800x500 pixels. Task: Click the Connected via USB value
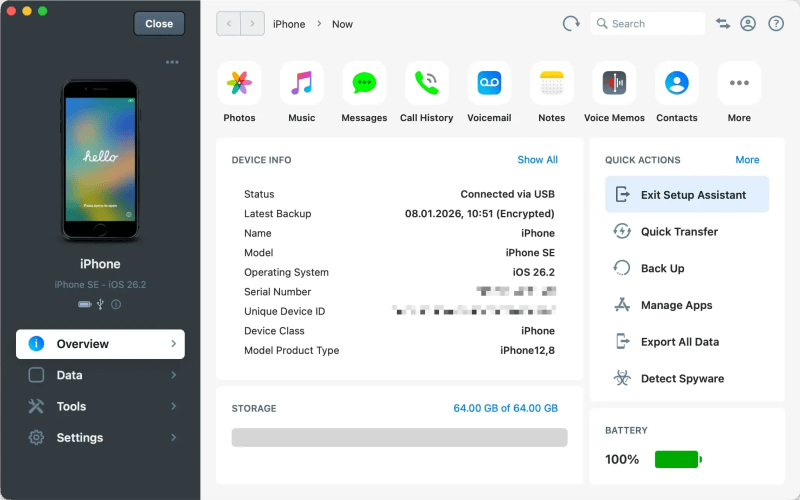[x=507, y=194]
